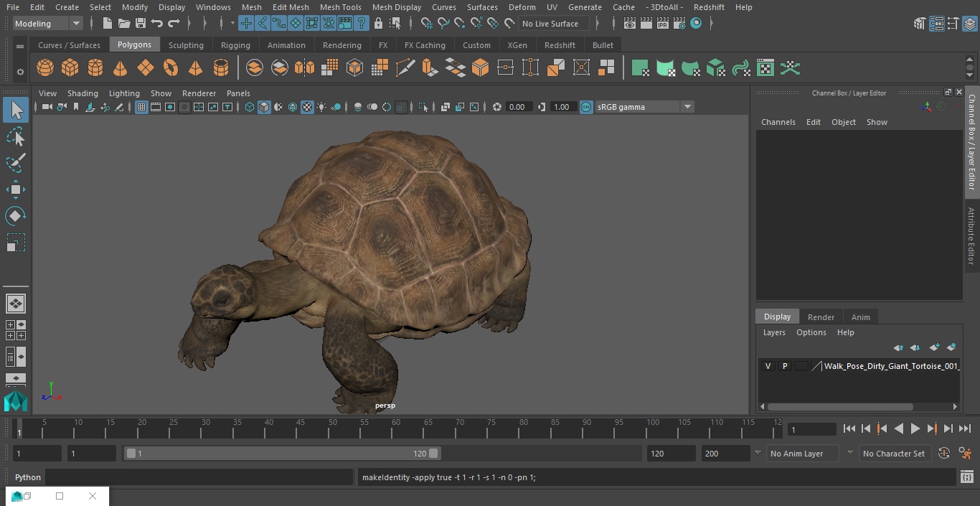980x506 pixels.
Task: Click the Planar mapping green shelf icon
Action: click(x=640, y=68)
